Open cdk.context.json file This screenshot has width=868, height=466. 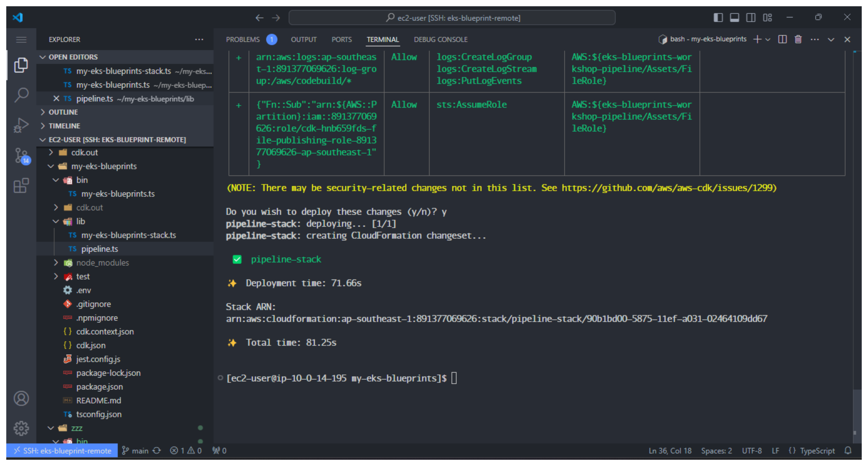125,331
